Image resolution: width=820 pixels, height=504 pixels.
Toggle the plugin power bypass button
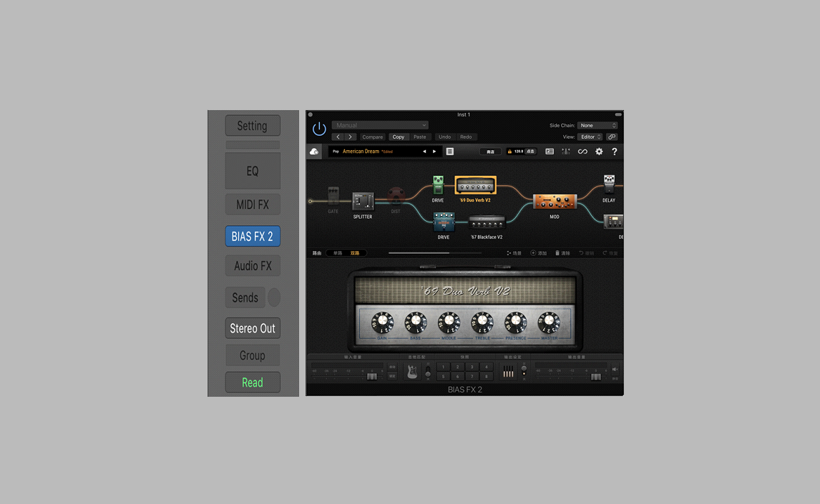click(x=319, y=129)
